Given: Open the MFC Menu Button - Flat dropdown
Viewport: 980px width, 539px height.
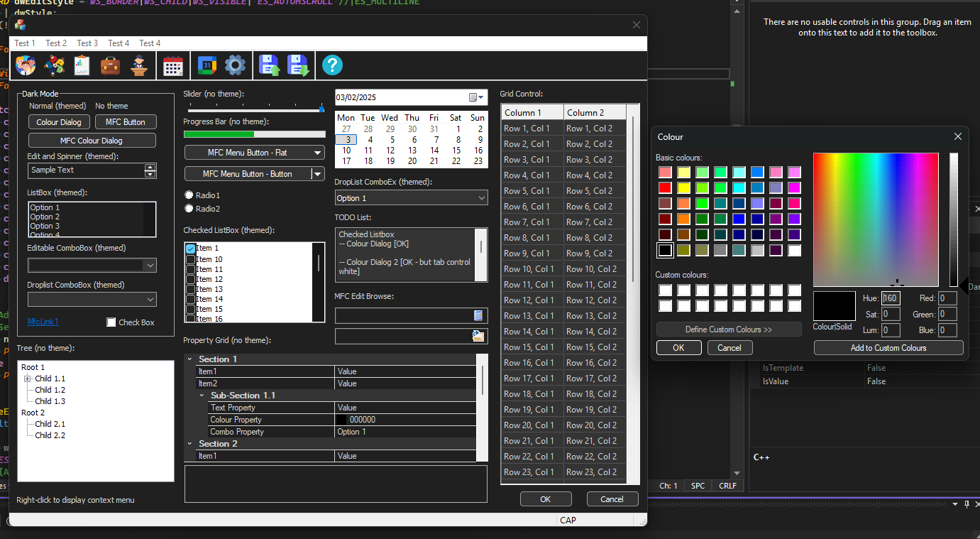Looking at the screenshot, I should tap(255, 153).
